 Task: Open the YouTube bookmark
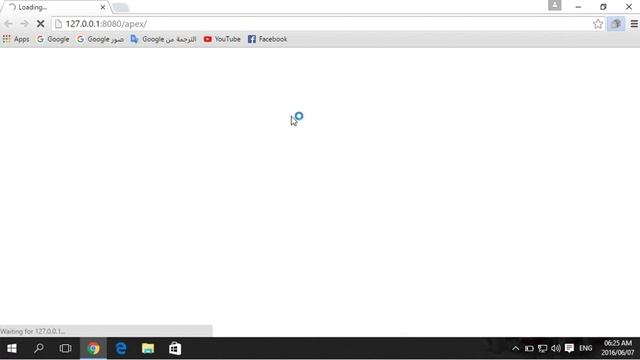(x=222, y=39)
